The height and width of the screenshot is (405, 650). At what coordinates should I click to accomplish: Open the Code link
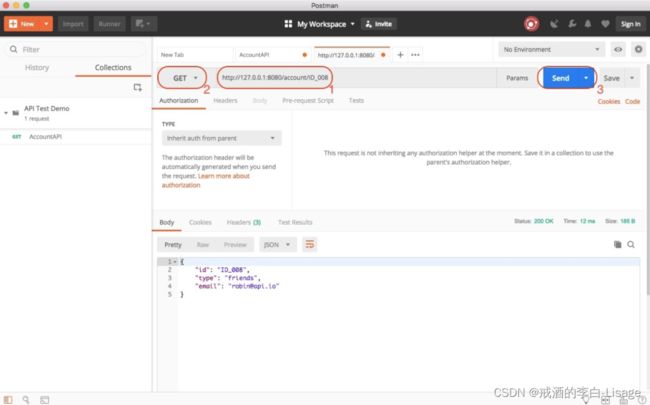tap(632, 102)
